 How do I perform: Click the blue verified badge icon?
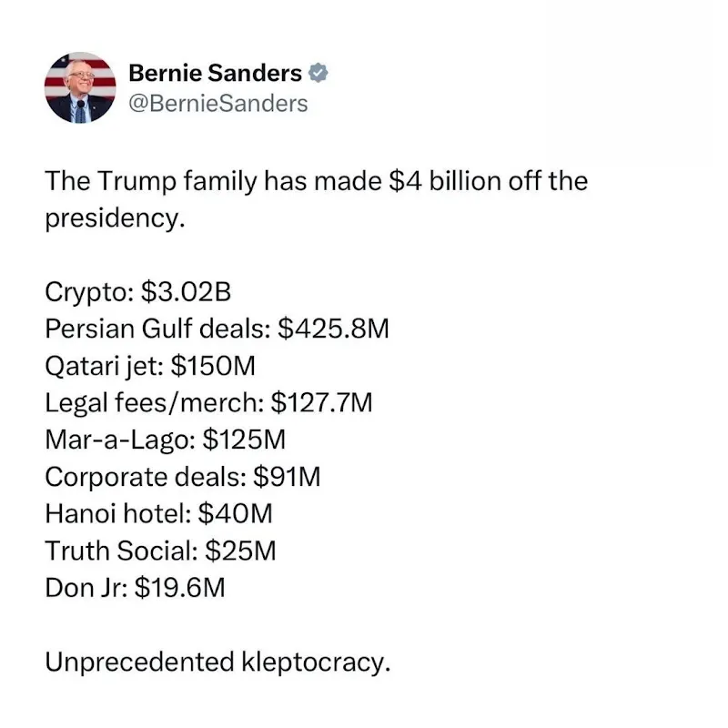coord(318,73)
